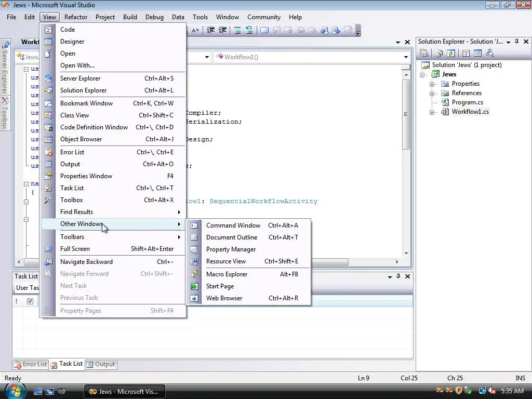
Task: Click the system tray clock 5:35 AM
Action: point(512,391)
